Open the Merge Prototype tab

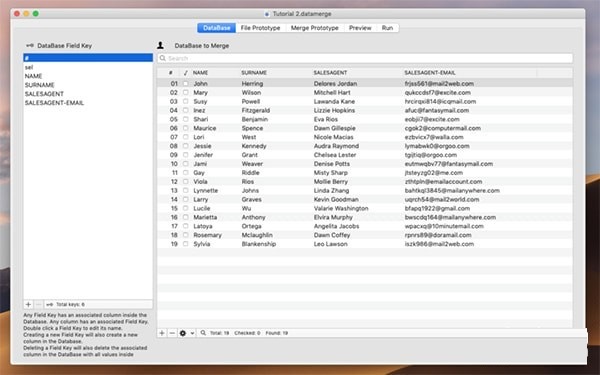[x=315, y=28]
